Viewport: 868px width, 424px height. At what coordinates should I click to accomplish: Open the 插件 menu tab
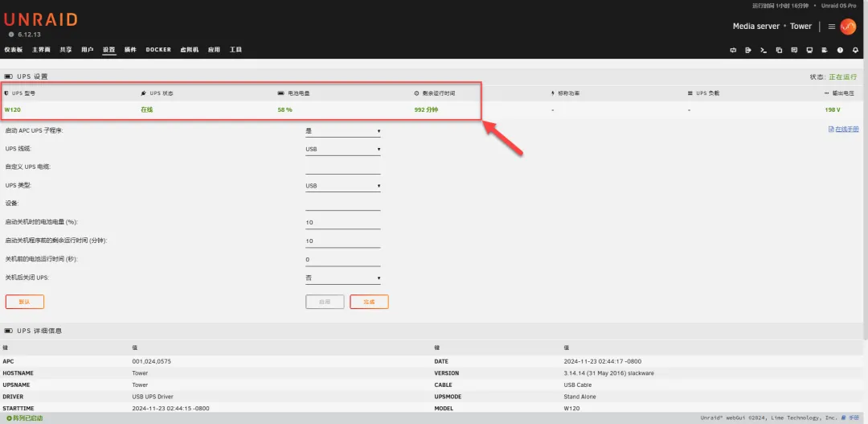point(130,50)
